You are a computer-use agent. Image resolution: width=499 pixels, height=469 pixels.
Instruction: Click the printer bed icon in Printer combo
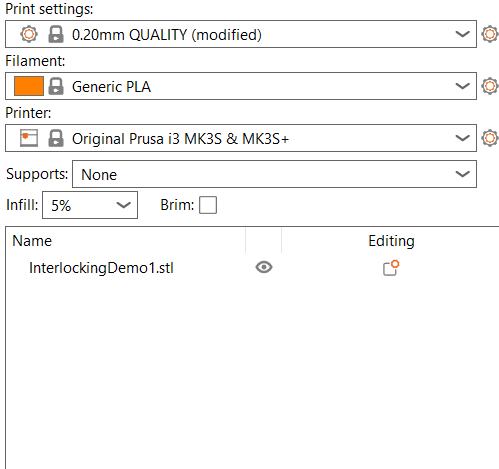click(29, 138)
